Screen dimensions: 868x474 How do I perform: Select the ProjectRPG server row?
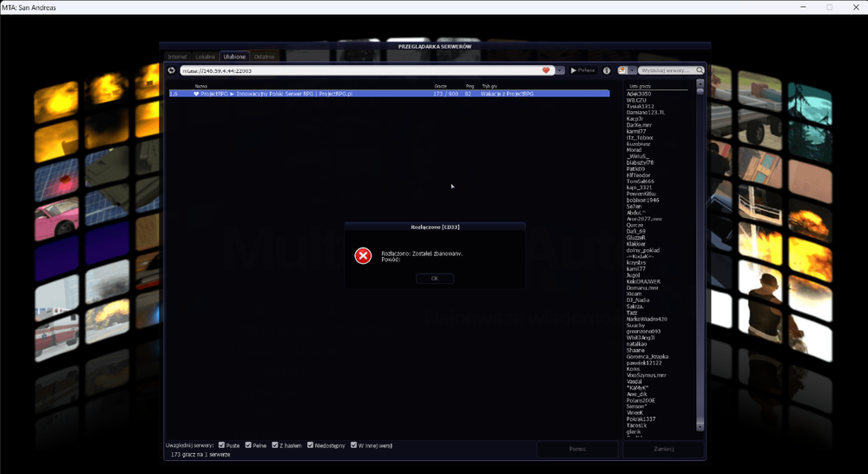coord(389,94)
